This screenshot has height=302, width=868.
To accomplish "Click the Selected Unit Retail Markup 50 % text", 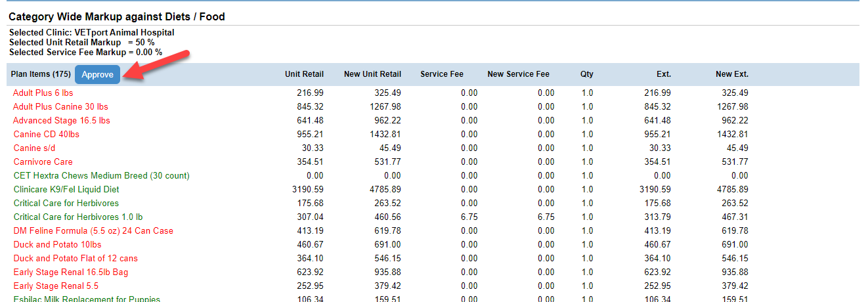I will [82, 42].
